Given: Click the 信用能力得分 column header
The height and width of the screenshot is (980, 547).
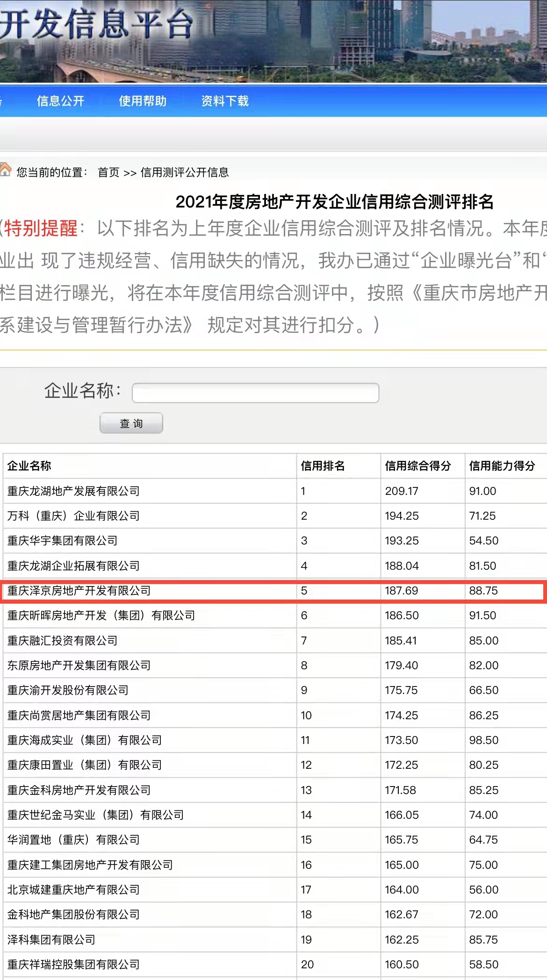Looking at the screenshot, I should 502,466.
